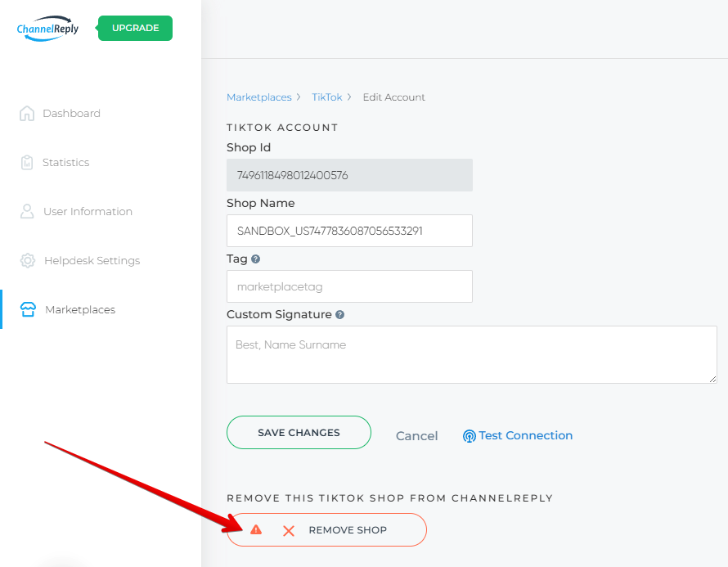The image size is (728, 567).
Task: Click the User Information person icon
Action: coord(27,211)
